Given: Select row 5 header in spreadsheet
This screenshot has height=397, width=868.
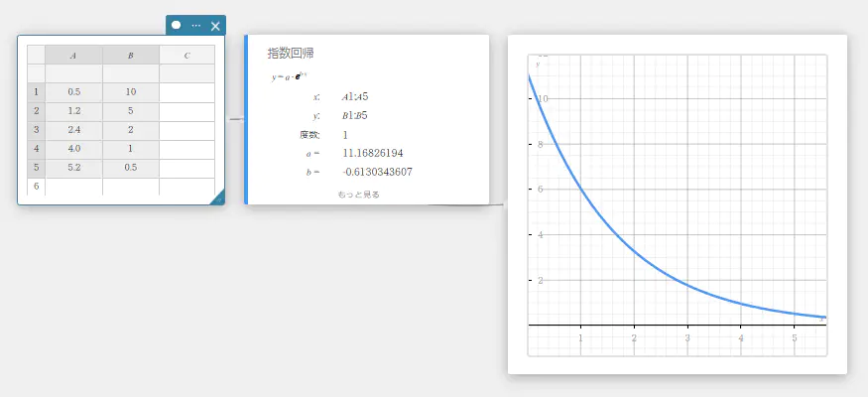Looking at the screenshot, I should click(36, 168).
